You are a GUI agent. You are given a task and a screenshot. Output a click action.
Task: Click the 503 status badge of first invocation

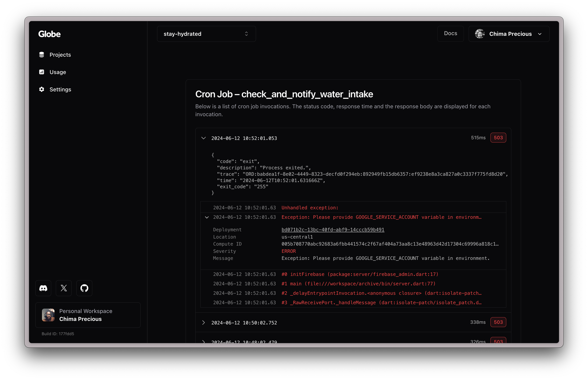[x=498, y=138]
